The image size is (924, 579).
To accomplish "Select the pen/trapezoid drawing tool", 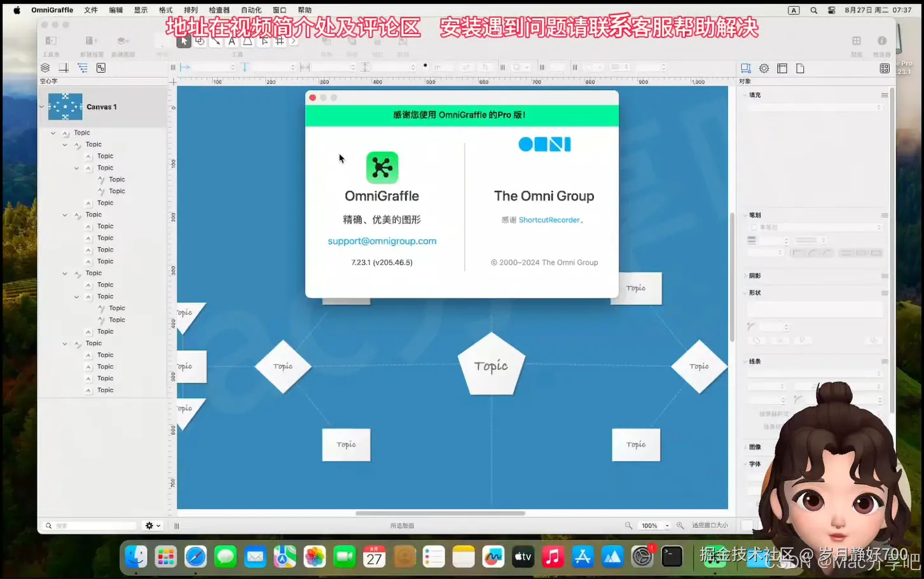I will pyautogui.click(x=248, y=41).
